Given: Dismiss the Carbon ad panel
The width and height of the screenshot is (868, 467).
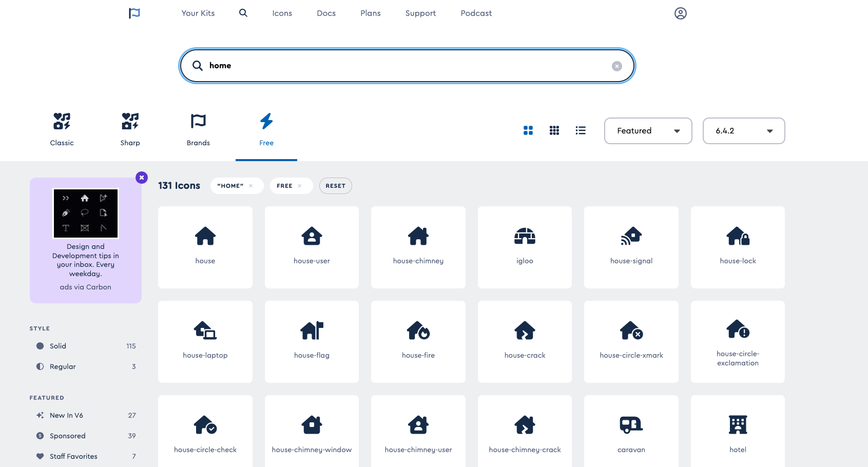Looking at the screenshot, I should pos(142,178).
